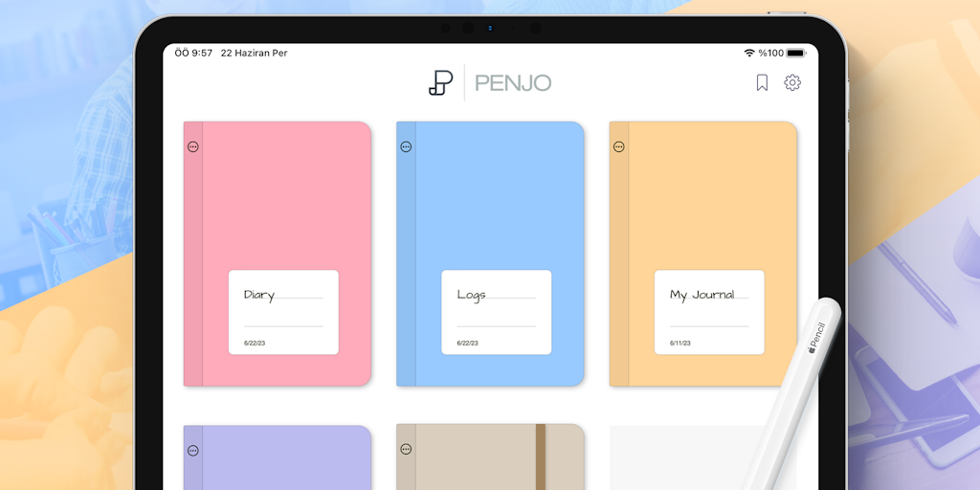Tap the Wi-Fi status icon
980x490 pixels.
click(749, 54)
